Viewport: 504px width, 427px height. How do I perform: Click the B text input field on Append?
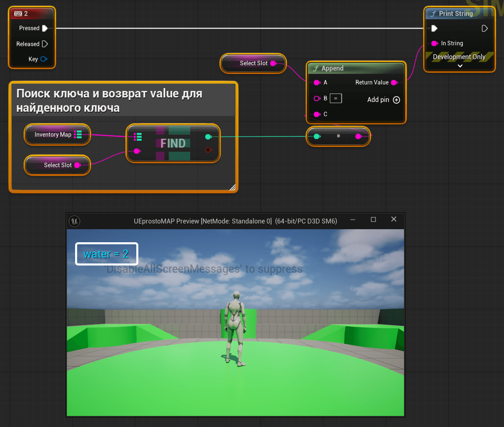coord(335,98)
